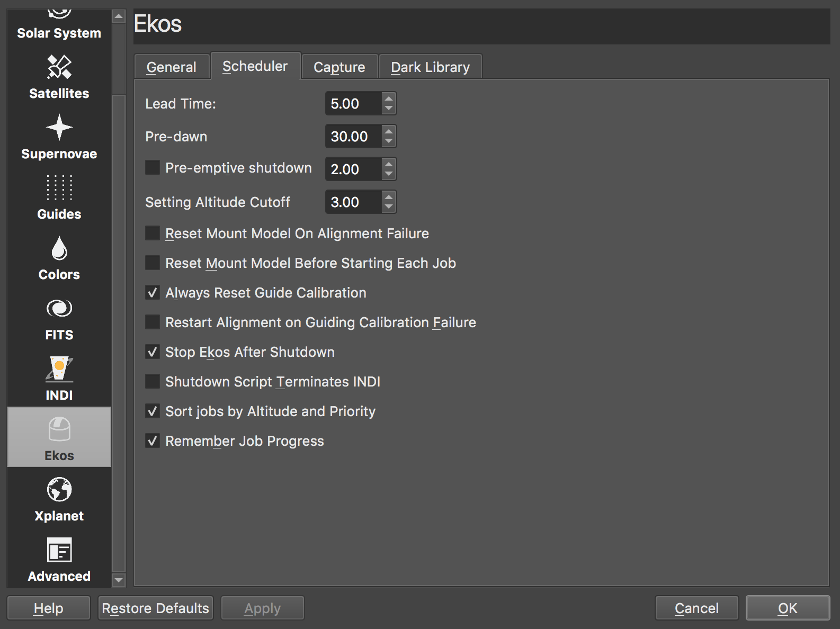The height and width of the screenshot is (629, 840).
Task: Select the FITS galaxy icon
Action: [59, 308]
